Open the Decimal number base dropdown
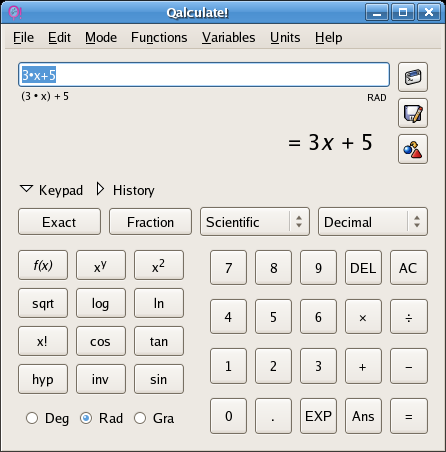This screenshot has height=452, width=446. pos(373,222)
